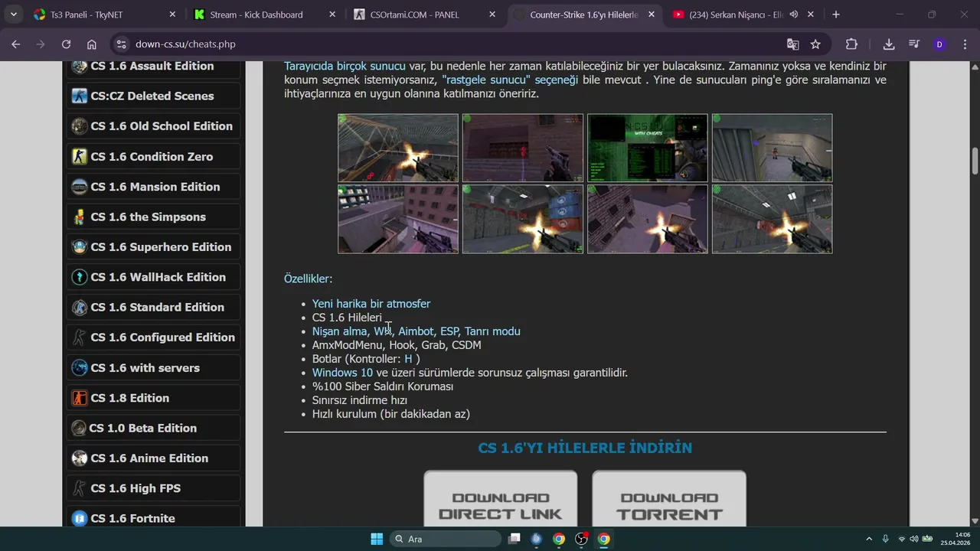Switch to Serkan Nişancı YouTube tab
The width and height of the screenshot is (980, 551).
(744, 15)
